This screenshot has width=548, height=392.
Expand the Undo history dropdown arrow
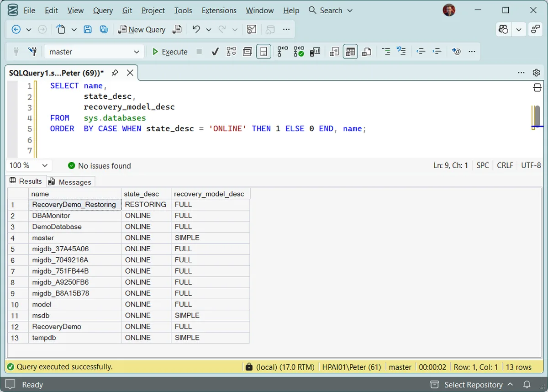point(209,29)
